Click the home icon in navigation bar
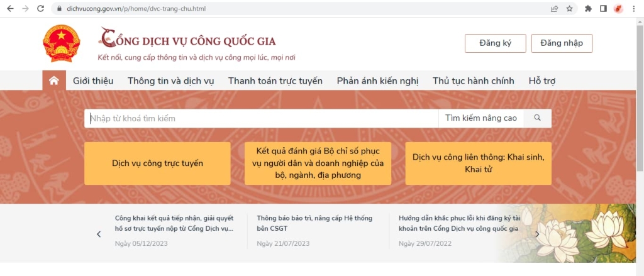The width and height of the screenshot is (644, 276). point(54,80)
